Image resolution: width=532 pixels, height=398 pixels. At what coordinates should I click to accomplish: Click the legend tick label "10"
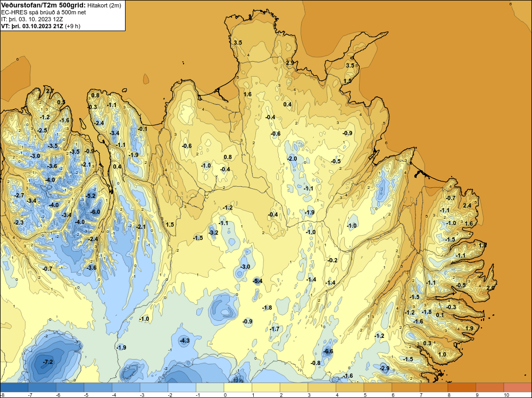coord(506,395)
